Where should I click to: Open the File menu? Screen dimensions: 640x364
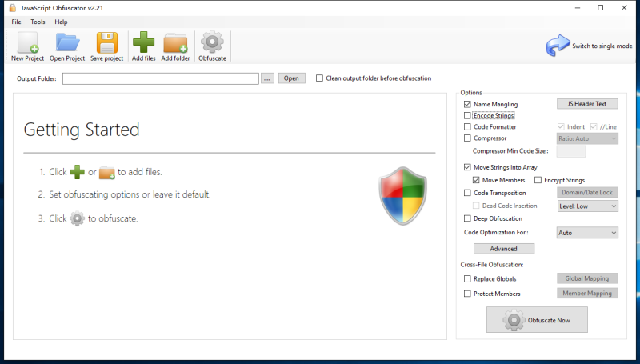click(x=17, y=22)
